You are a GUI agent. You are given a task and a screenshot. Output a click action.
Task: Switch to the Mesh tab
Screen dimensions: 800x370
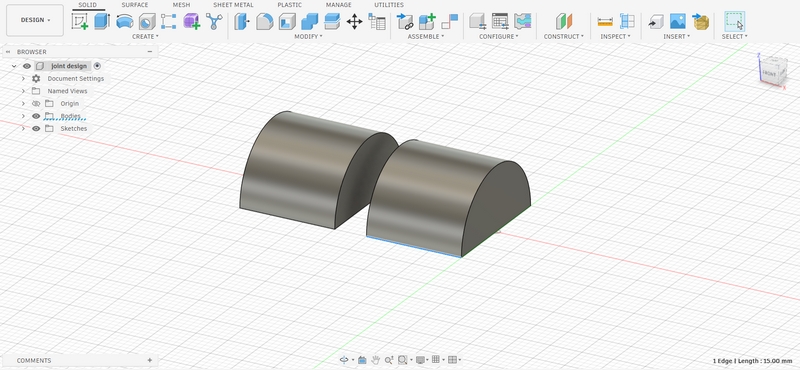click(x=181, y=5)
